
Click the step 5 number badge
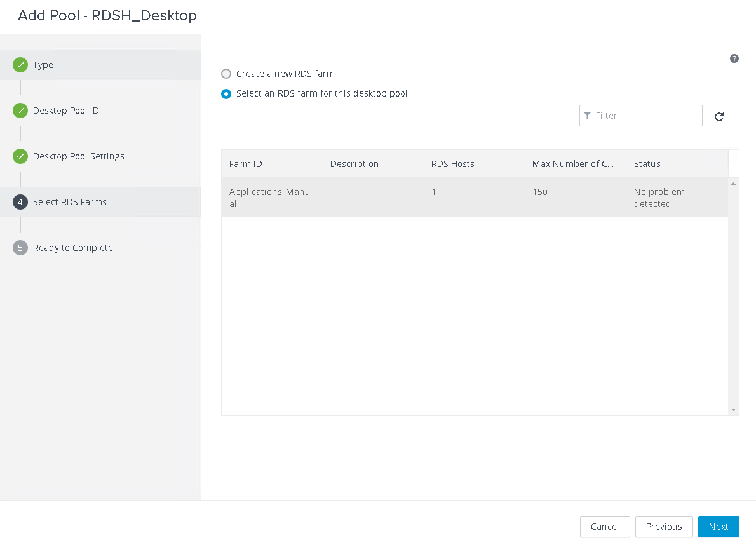click(x=20, y=248)
